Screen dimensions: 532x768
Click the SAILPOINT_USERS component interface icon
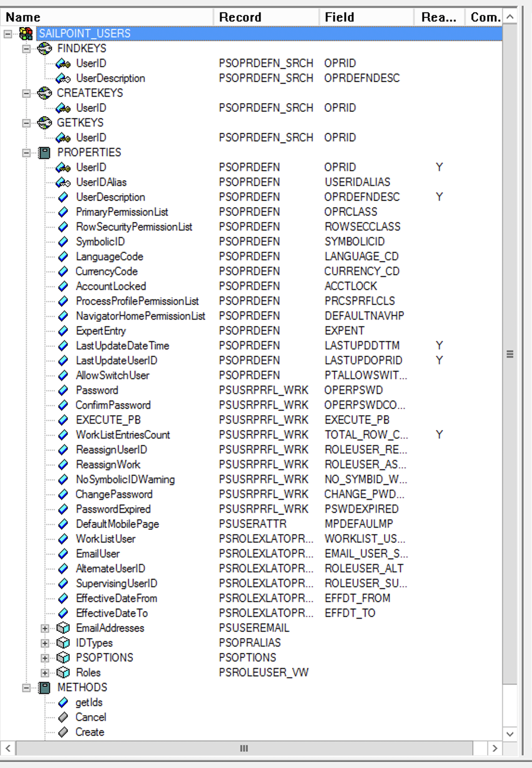26,33
